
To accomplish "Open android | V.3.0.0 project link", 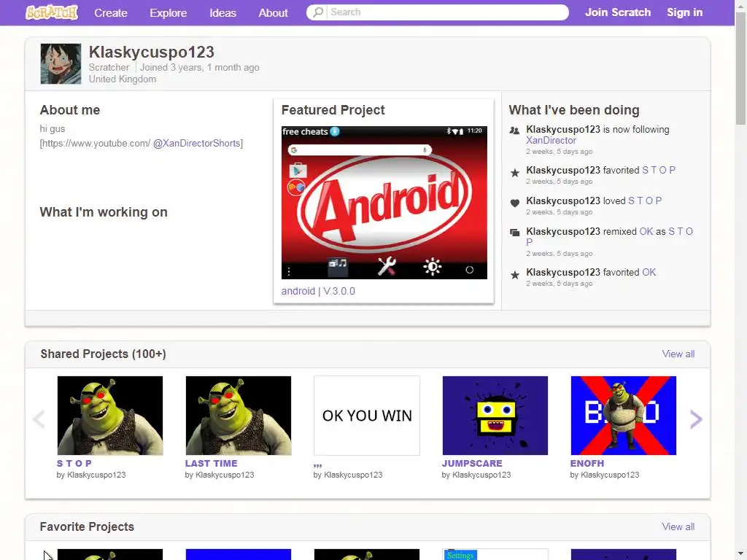I will tap(318, 291).
